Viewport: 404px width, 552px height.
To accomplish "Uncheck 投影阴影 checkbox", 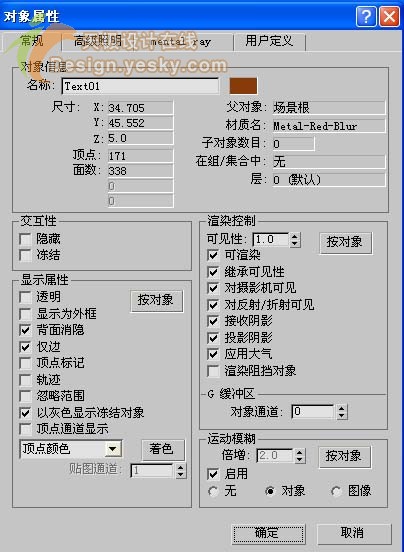I will tap(213, 338).
